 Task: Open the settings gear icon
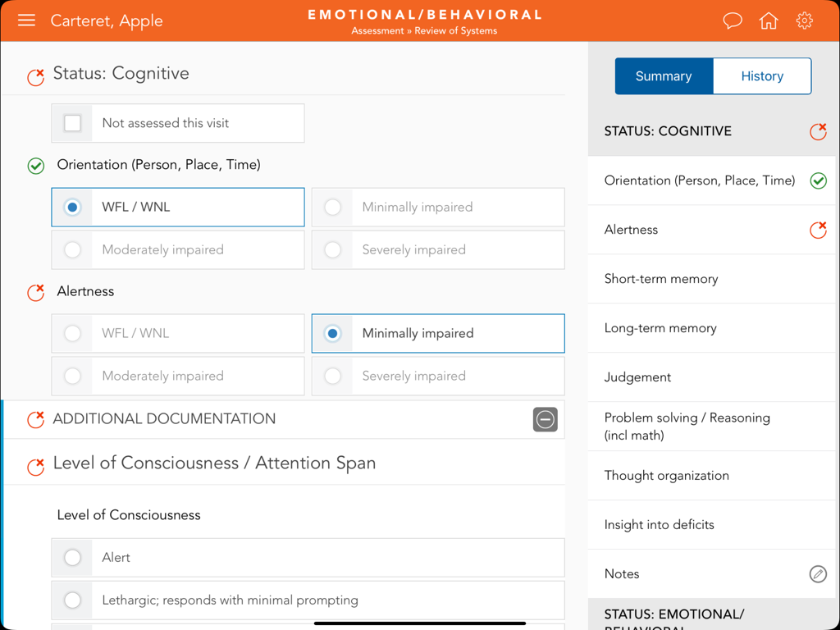pyautogui.click(x=804, y=21)
